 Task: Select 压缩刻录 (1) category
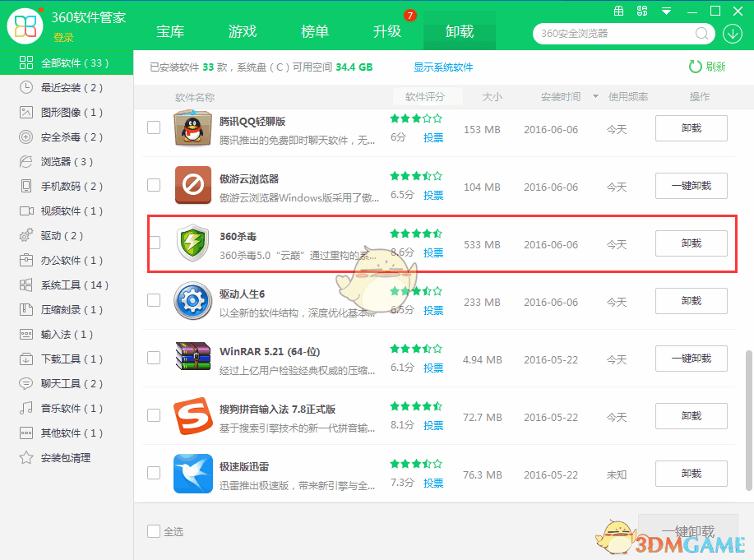point(67,309)
